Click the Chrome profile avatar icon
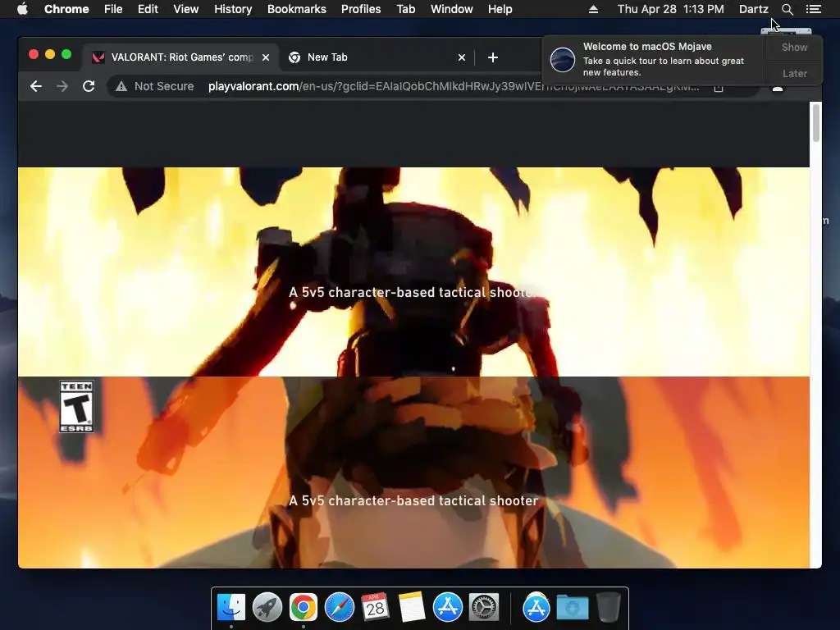Screen dimensions: 840x630 click(778, 89)
